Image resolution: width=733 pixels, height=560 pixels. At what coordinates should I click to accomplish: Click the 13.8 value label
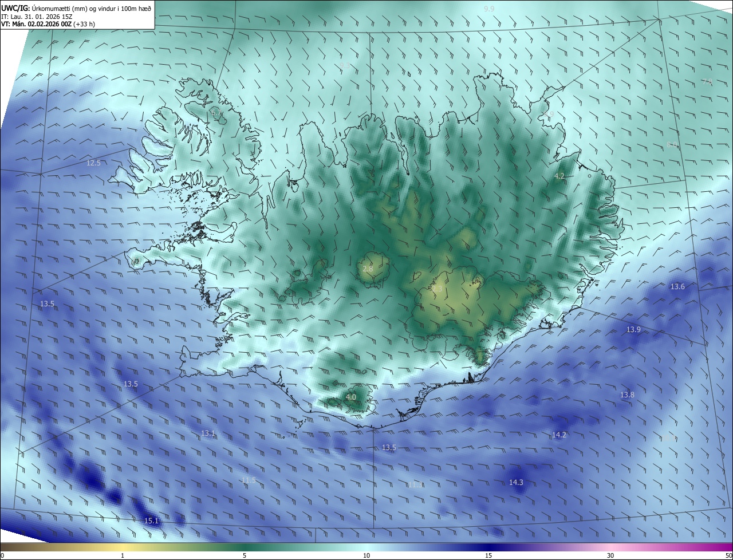627,395
